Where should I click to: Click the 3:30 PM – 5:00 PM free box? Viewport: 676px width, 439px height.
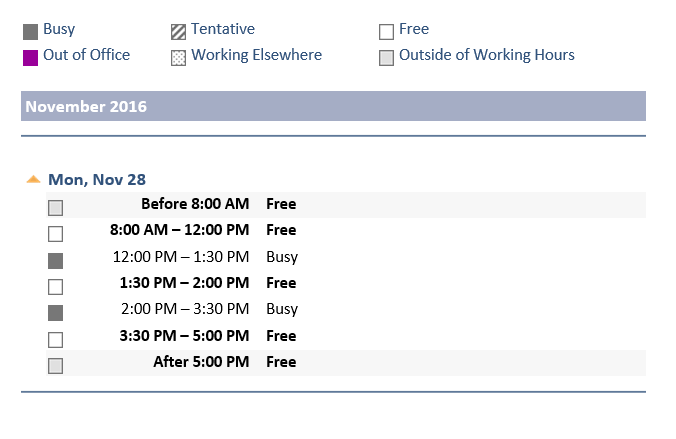point(55,339)
